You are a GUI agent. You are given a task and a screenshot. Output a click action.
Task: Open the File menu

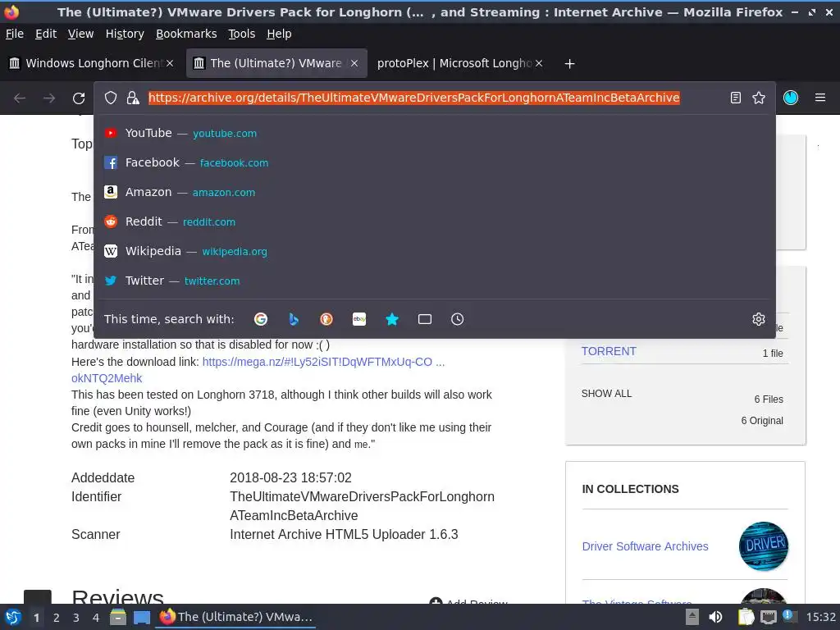(x=15, y=34)
